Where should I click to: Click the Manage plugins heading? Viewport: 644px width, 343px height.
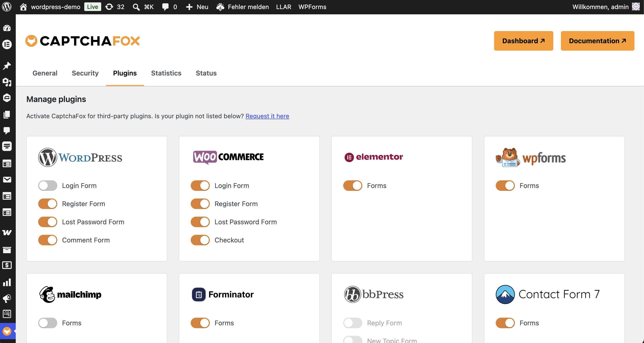click(x=56, y=99)
